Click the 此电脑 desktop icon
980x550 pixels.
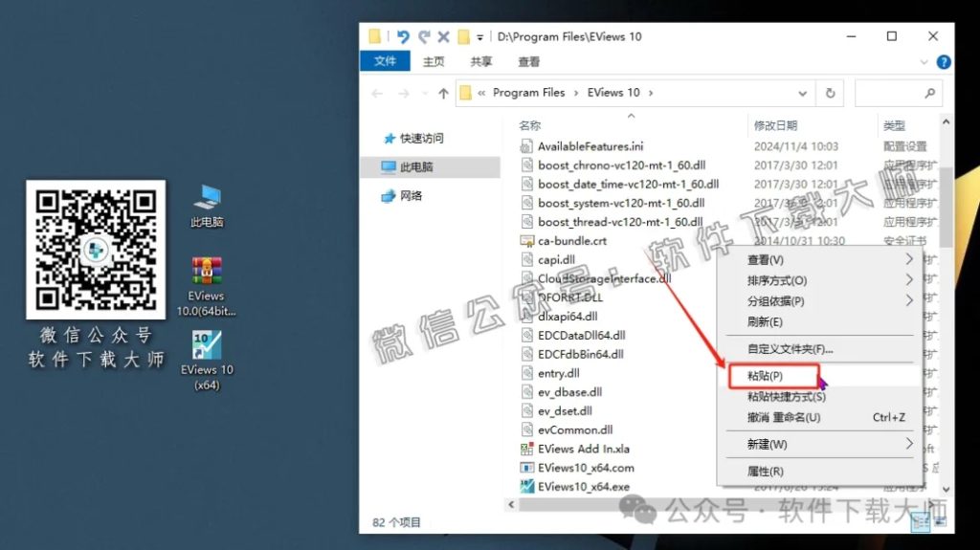click(x=207, y=207)
